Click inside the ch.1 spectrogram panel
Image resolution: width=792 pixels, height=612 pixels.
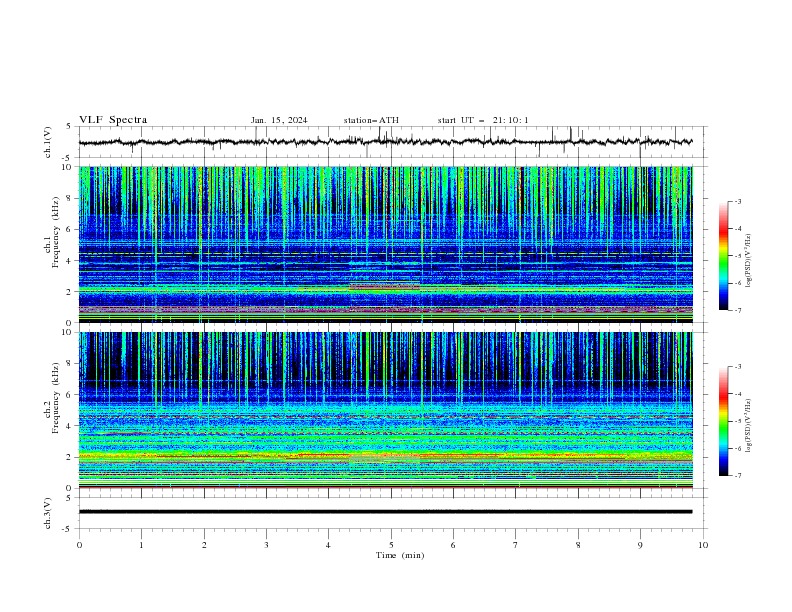click(385, 244)
